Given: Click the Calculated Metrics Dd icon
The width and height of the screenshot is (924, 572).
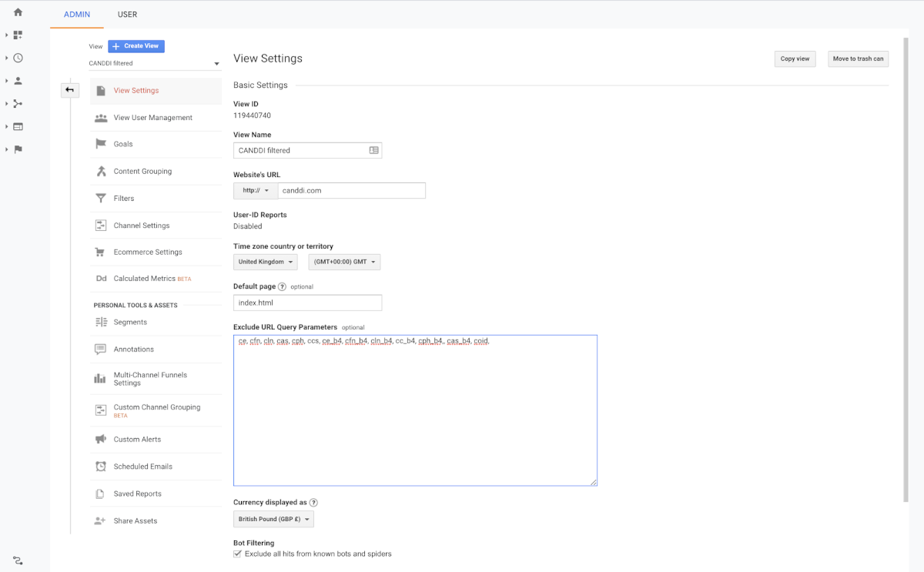Looking at the screenshot, I should (100, 279).
